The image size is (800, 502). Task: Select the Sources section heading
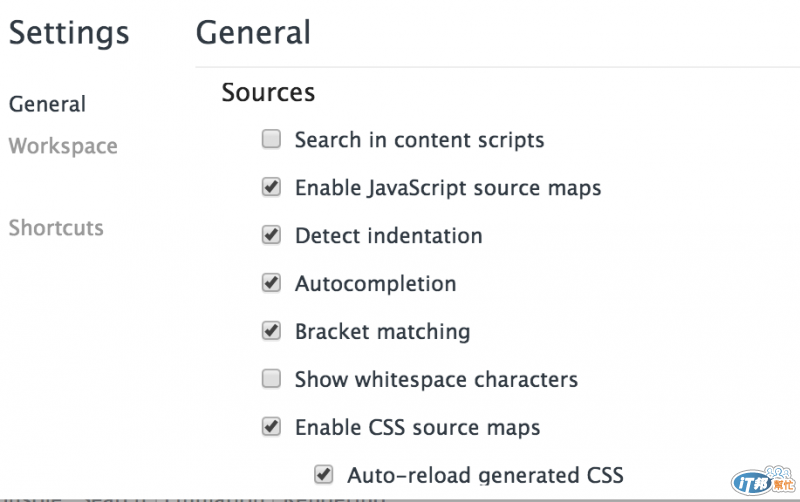coord(268,93)
